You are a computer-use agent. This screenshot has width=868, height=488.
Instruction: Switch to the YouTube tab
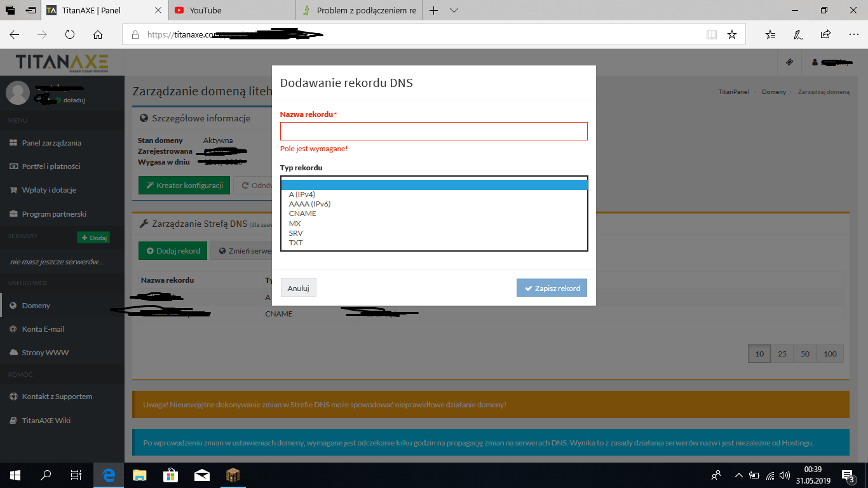tap(232, 10)
